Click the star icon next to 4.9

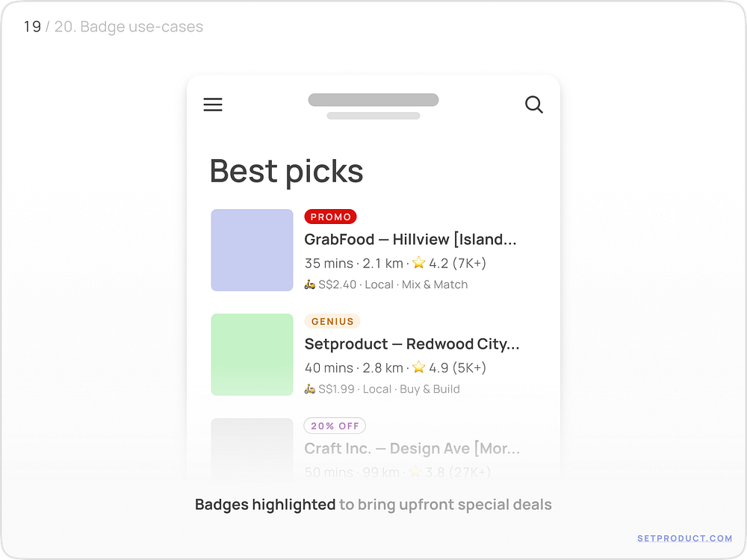click(x=419, y=367)
